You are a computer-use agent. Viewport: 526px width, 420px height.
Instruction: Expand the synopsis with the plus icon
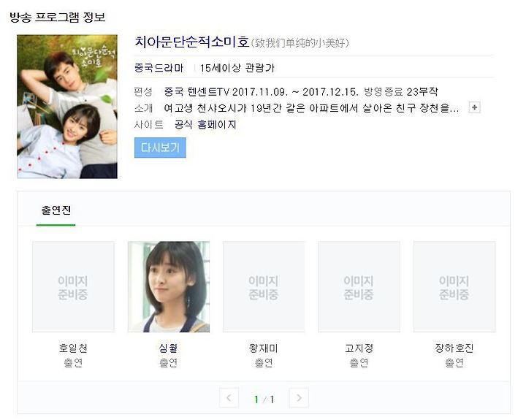(x=474, y=107)
